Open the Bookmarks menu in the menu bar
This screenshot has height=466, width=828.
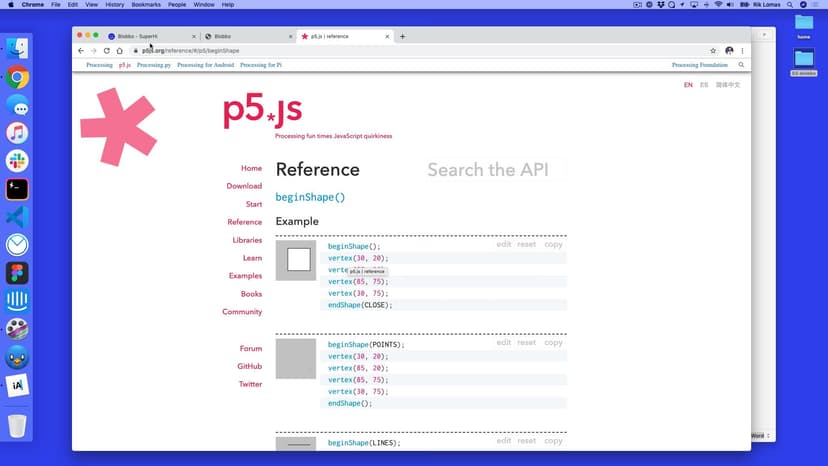click(144, 5)
